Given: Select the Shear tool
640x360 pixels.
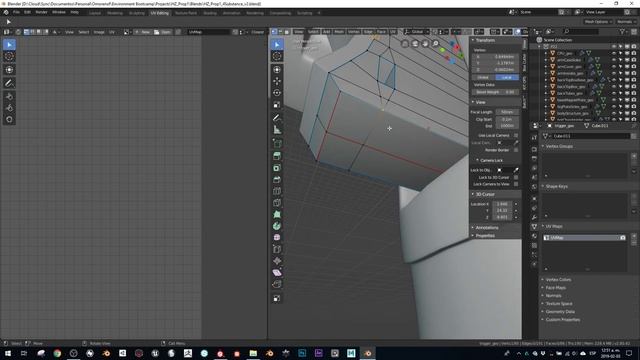Looking at the screenshot, I should [x=277, y=273].
